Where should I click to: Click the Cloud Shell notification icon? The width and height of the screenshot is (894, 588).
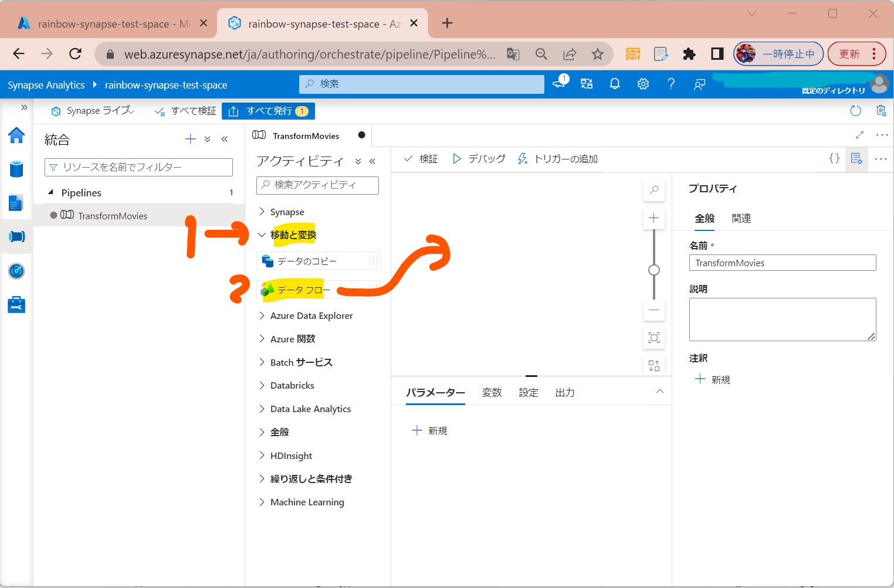pyautogui.click(x=560, y=83)
